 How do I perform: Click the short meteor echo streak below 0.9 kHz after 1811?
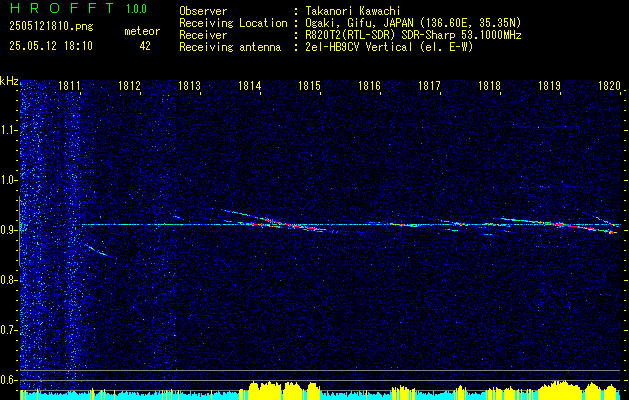(98, 251)
